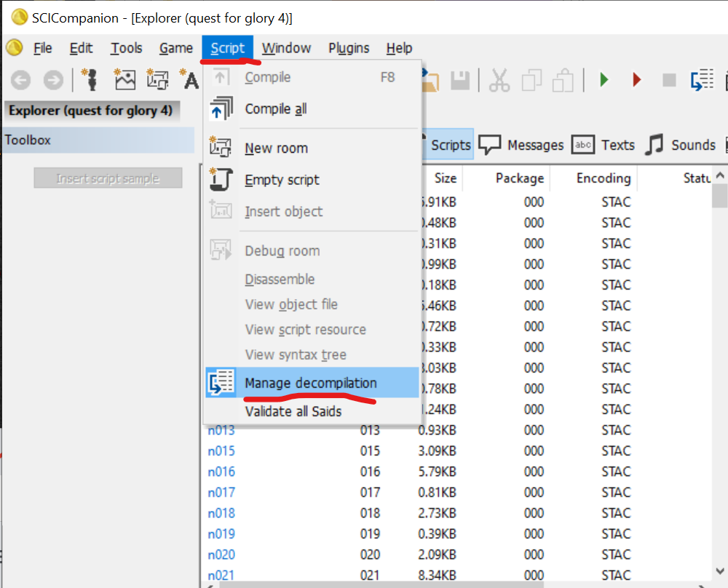728x588 pixels.
Task: Switch to the Sounds tab
Action: (x=681, y=145)
